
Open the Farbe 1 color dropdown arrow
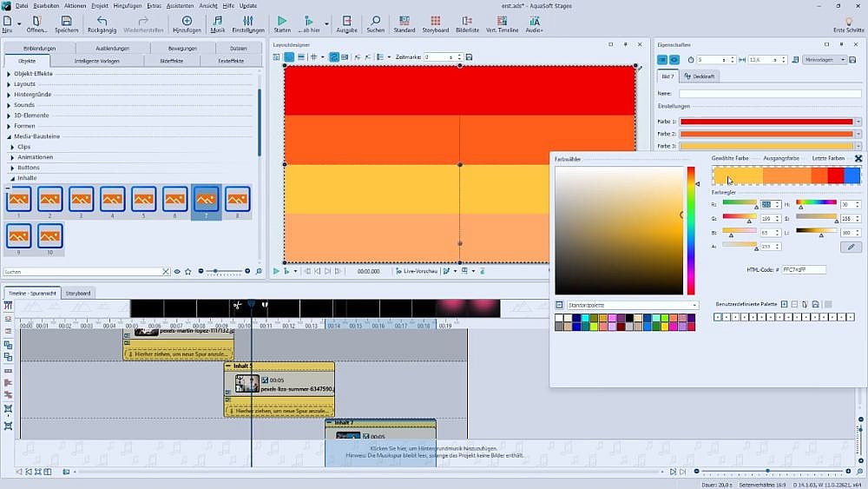point(858,122)
